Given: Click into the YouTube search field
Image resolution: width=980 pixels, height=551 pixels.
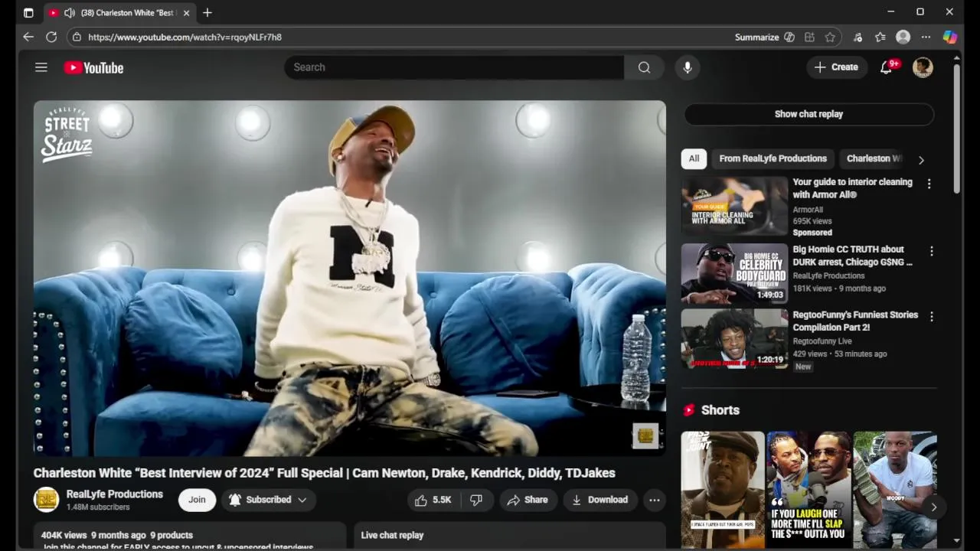Looking at the screenshot, I should pos(454,67).
